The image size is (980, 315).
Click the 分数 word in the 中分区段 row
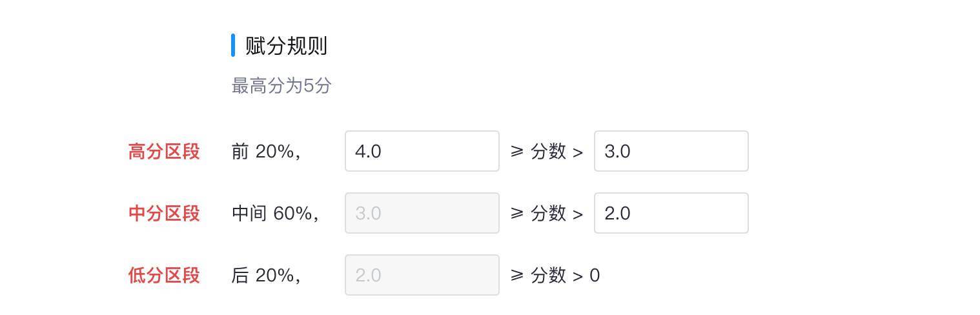[x=548, y=214]
